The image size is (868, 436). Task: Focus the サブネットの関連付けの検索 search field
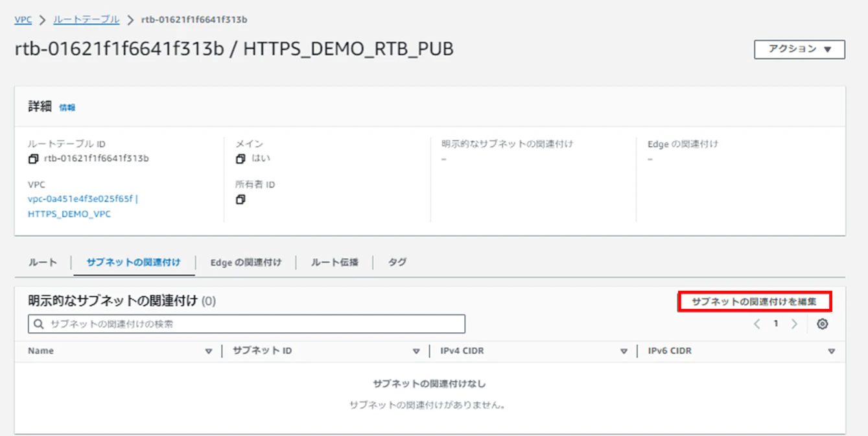point(246,324)
